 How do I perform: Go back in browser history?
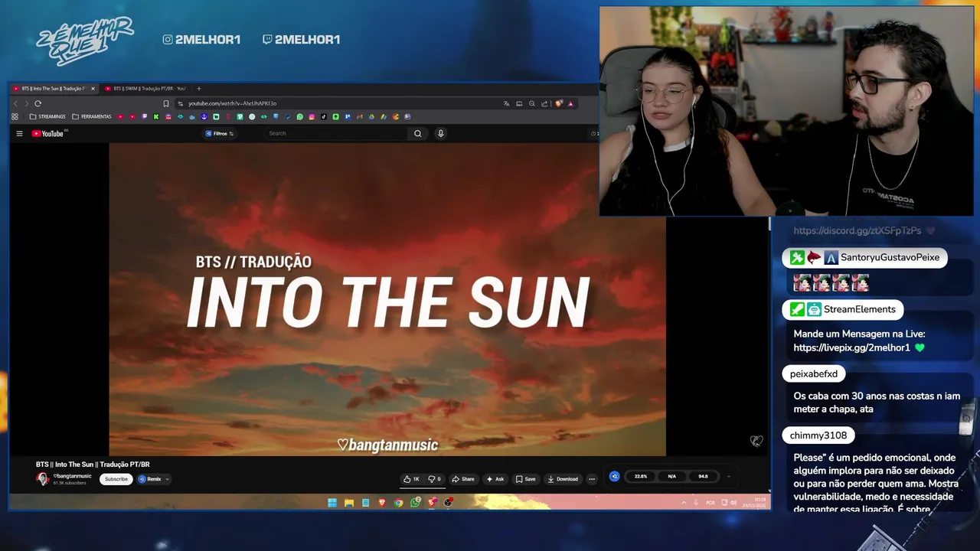coord(15,103)
